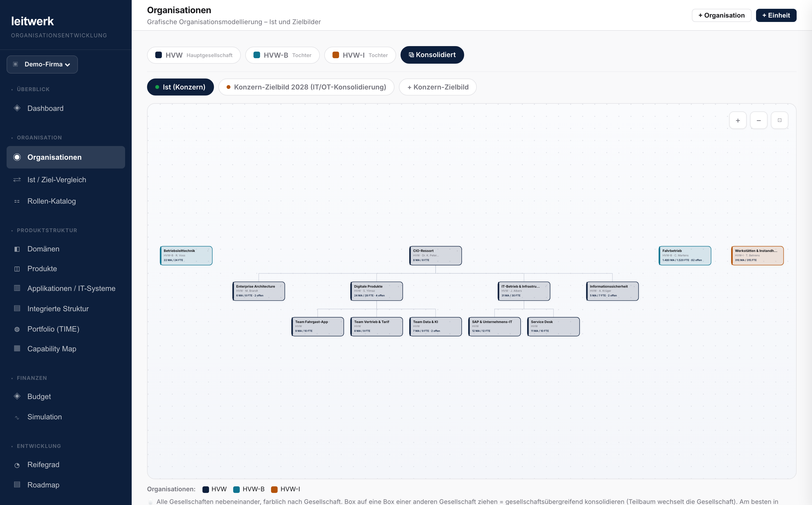
Task: Click the Budget diamond icon
Action: click(x=17, y=396)
